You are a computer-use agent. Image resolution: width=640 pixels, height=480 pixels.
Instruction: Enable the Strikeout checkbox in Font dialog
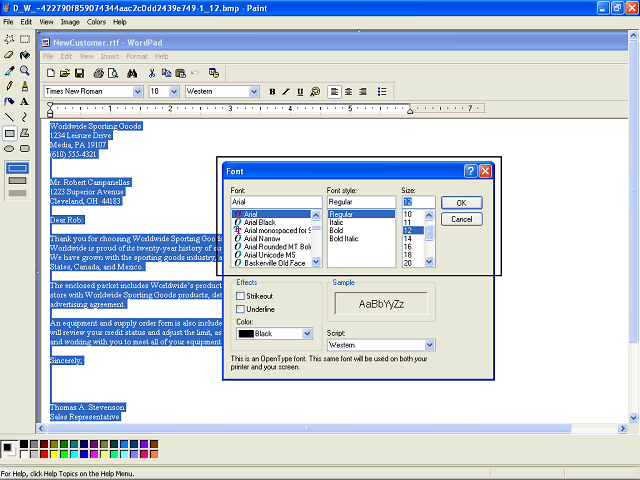[x=240, y=296]
